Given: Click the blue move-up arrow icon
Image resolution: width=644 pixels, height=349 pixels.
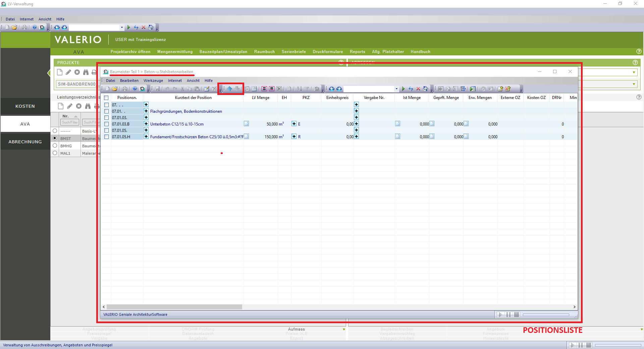Looking at the screenshot, I should point(229,89).
